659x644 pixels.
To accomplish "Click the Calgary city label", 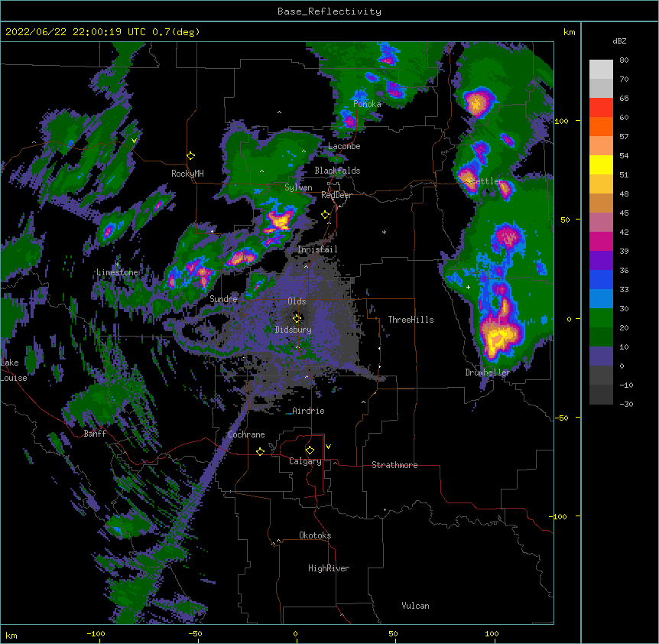I will pos(305,461).
